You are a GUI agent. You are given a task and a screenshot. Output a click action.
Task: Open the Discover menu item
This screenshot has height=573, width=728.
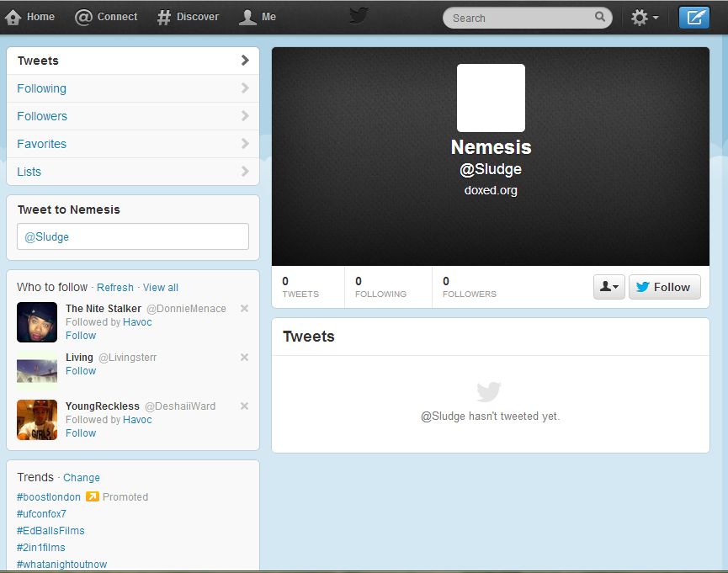188,17
